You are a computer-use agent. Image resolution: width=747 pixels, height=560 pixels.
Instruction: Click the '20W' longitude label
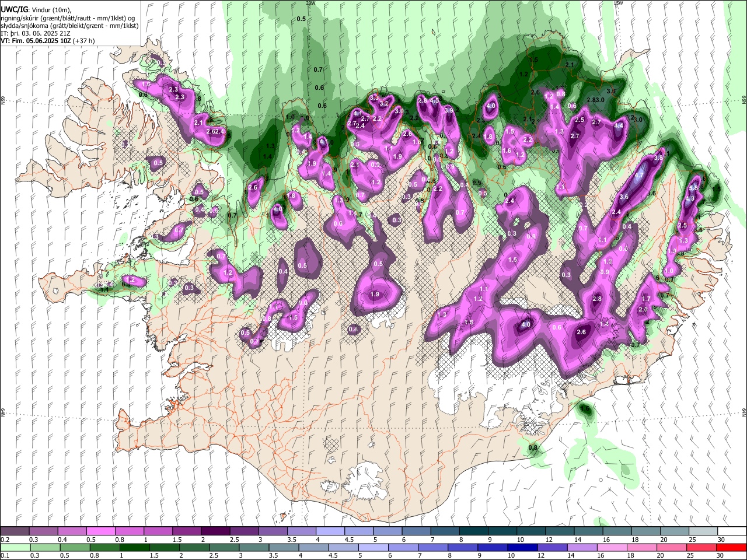pos(310,3)
